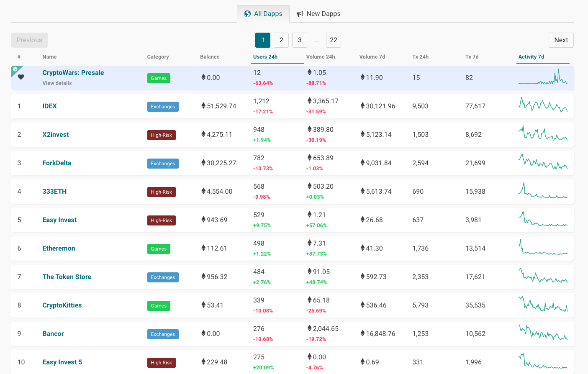Click the Ethereum icon beside Bancor volume 24h

click(x=309, y=328)
